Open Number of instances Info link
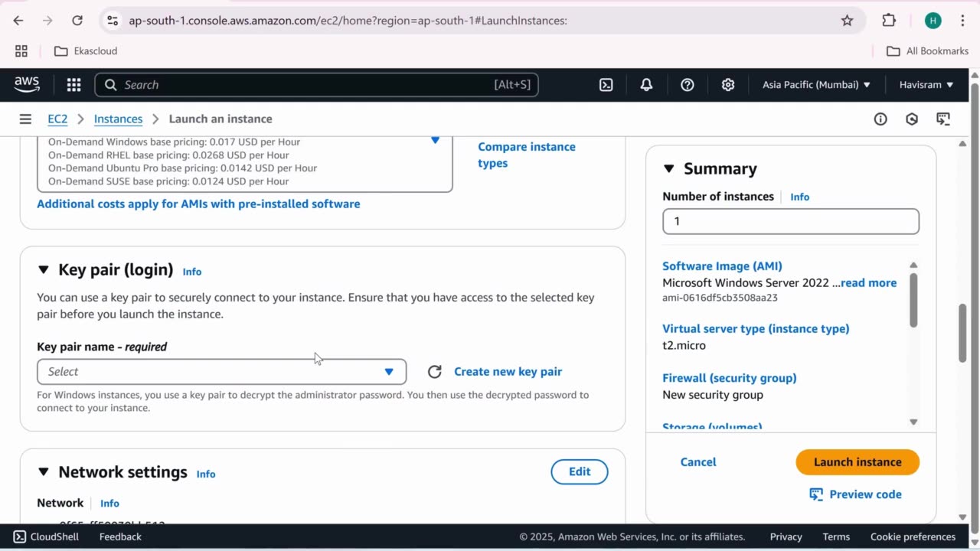980x551 pixels. click(799, 197)
